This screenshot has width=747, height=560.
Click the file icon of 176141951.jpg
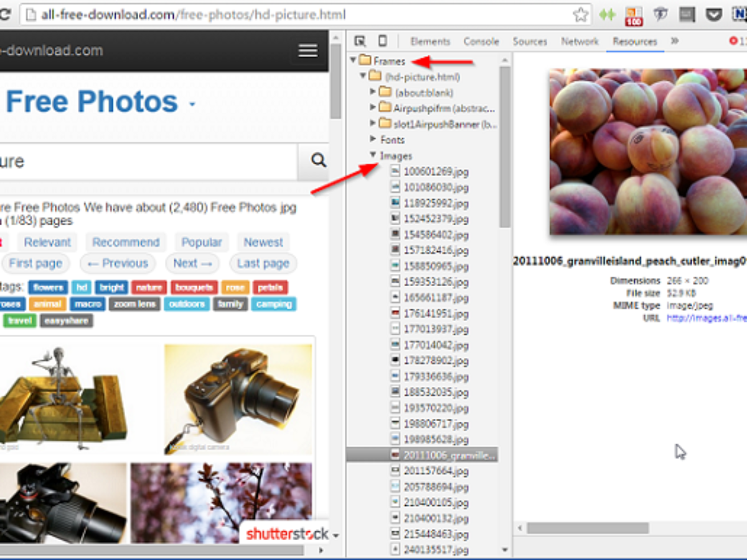click(395, 313)
